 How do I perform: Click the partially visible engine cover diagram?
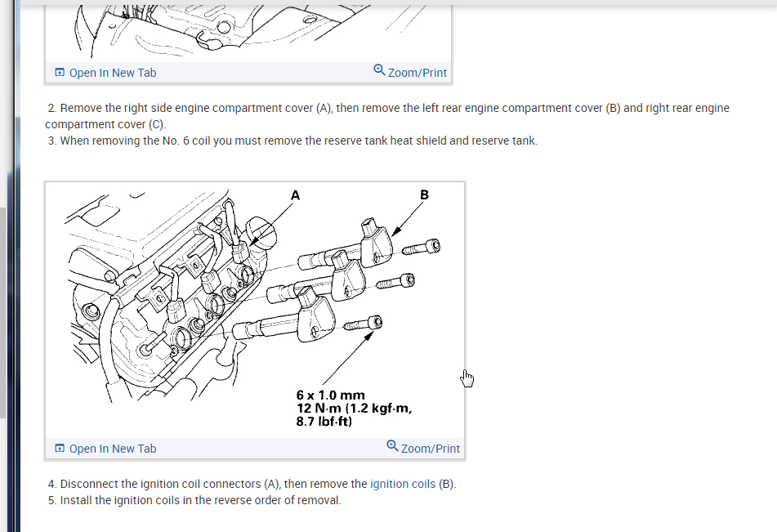click(x=248, y=33)
